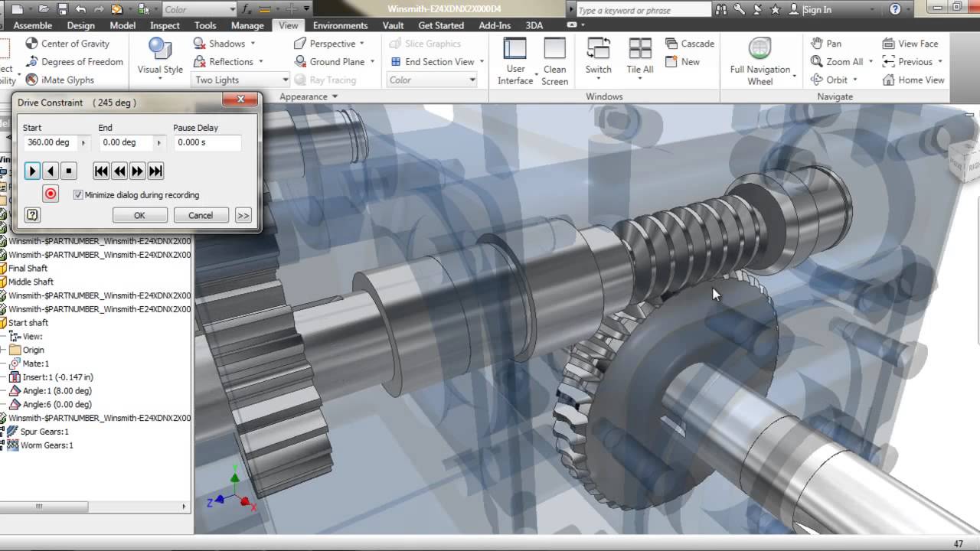Open the Perspective dropdown arrow
This screenshot has height=551, width=980.
361,44
